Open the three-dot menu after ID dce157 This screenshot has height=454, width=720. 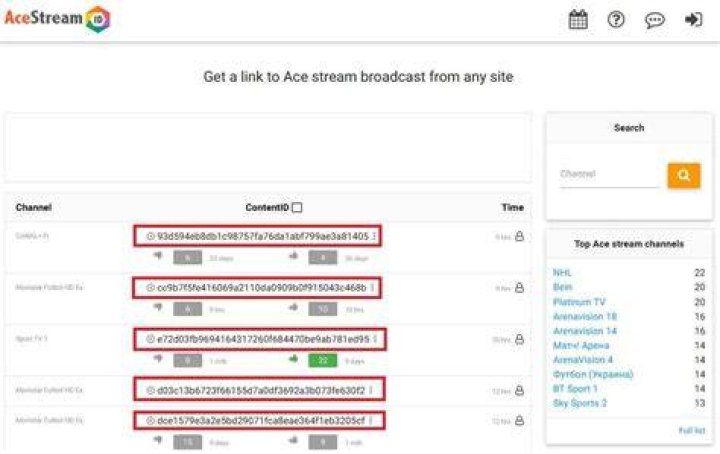[370, 420]
